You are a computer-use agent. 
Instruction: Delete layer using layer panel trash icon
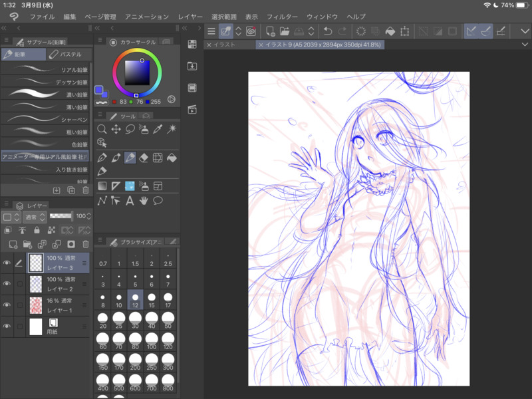click(86, 244)
